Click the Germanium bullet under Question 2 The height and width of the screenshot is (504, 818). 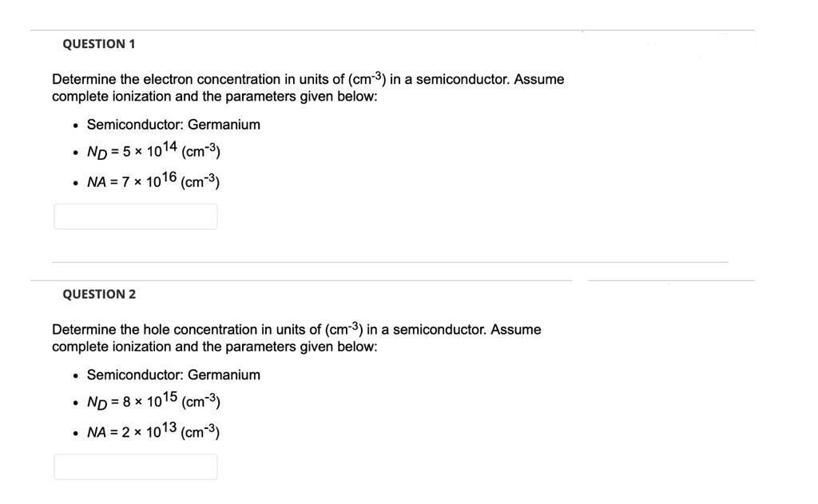click(173, 375)
